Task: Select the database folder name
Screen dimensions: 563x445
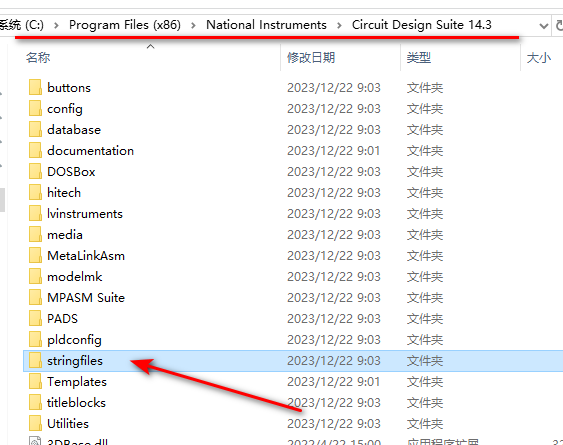Action: 74,130
